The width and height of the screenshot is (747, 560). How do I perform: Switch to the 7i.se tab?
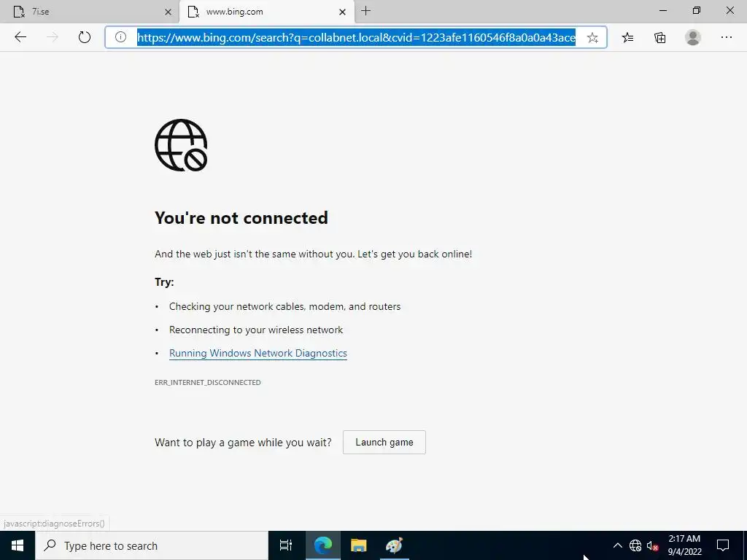90,12
